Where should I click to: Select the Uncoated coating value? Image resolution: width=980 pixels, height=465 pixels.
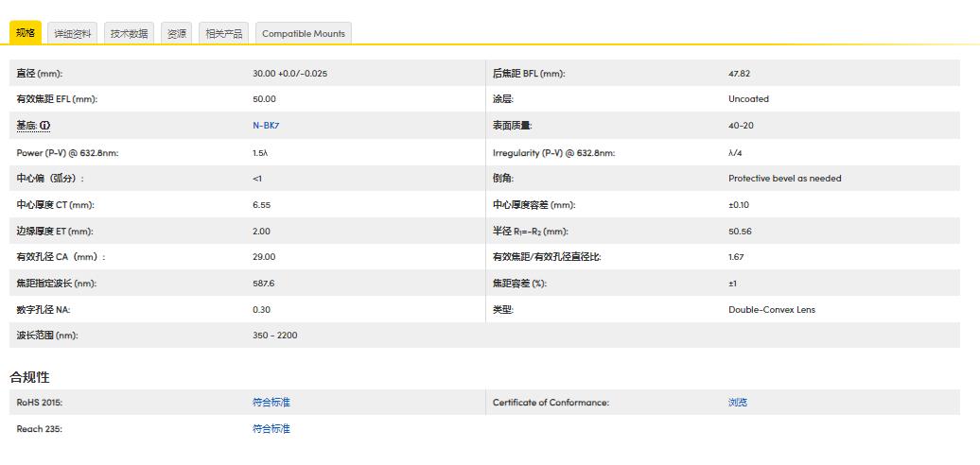coord(749,99)
